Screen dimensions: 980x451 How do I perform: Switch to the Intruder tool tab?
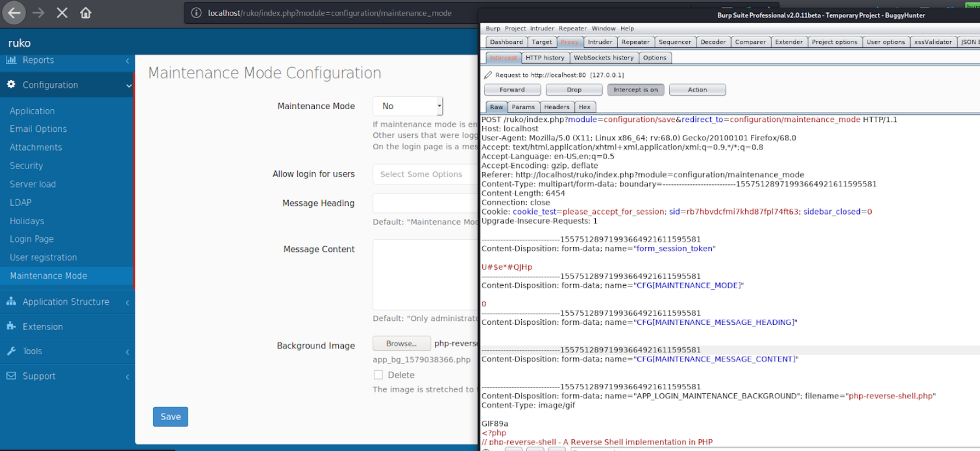pyautogui.click(x=600, y=42)
